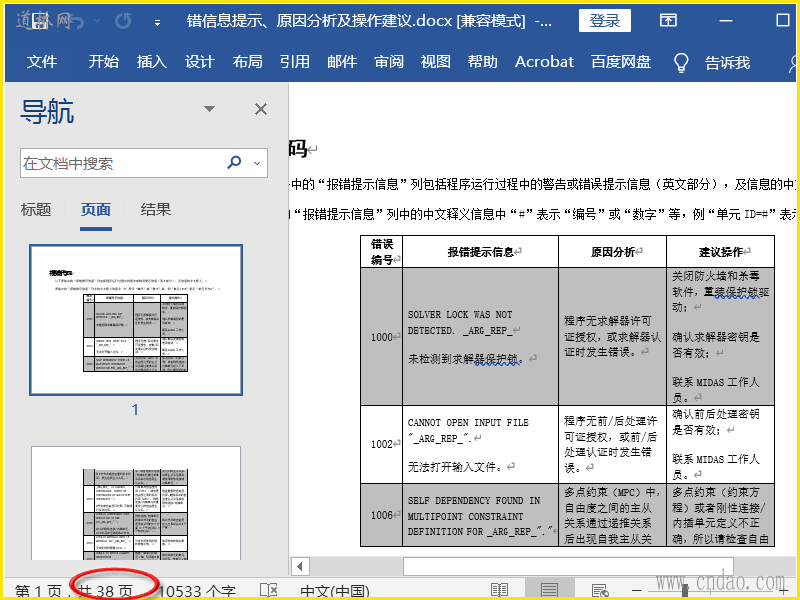
Task: Switch to the 邮件 ribbon tab
Action: 342,62
